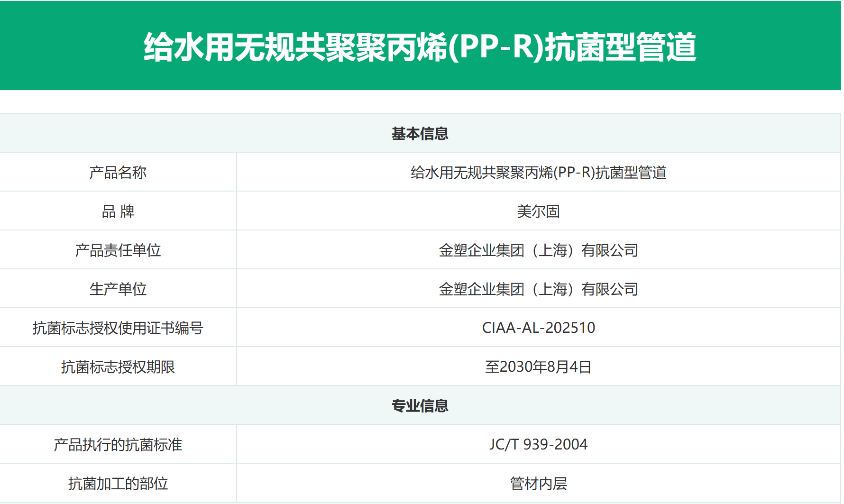Click the white gap below the green banner
The image size is (844, 504).
point(420,101)
